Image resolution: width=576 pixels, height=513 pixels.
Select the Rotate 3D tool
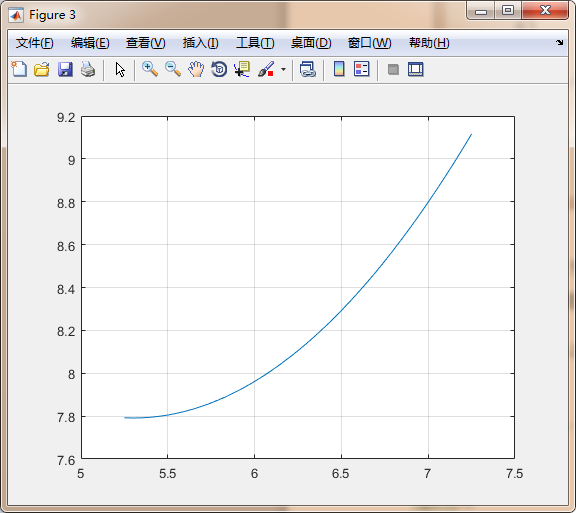(x=219, y=69)
